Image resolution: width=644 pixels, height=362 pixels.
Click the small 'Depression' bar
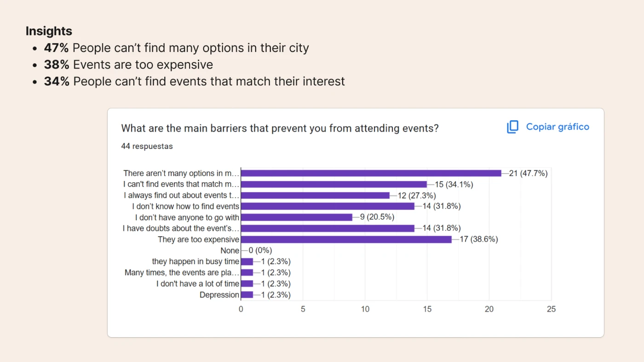(x=247, y=295)
